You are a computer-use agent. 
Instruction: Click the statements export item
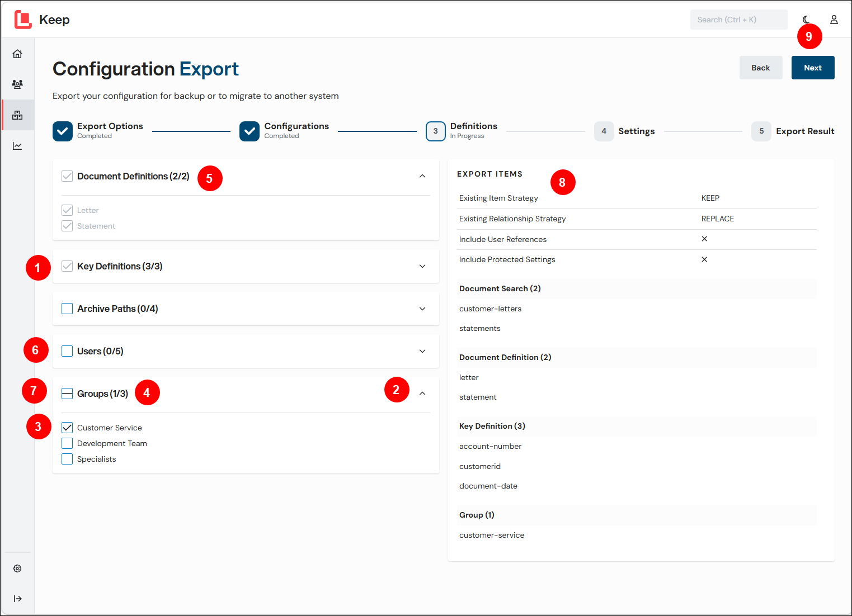click(x=480, y=328)
